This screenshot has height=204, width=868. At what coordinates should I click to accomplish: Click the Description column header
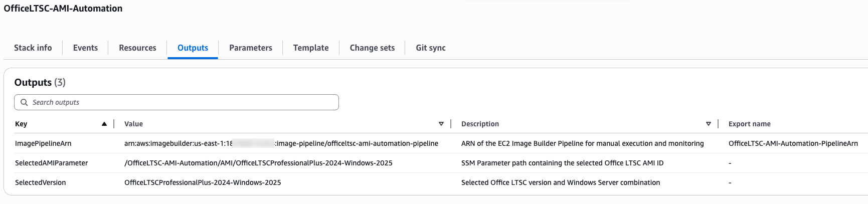(x=480, y=124)
